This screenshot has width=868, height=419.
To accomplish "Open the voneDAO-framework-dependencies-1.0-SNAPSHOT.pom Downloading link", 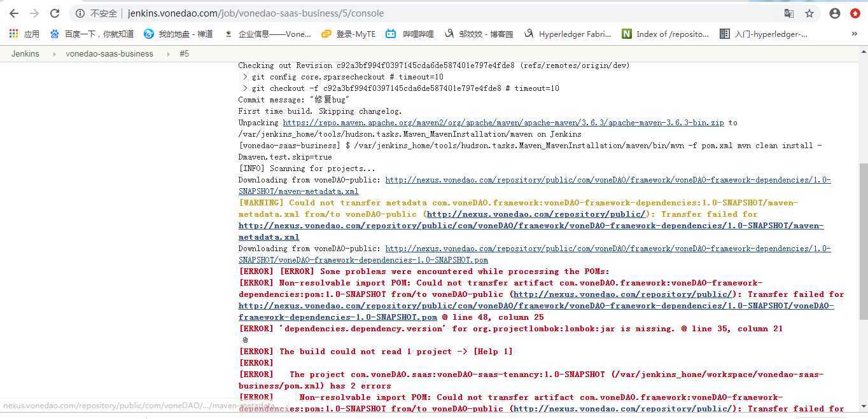I will [535, 254].
